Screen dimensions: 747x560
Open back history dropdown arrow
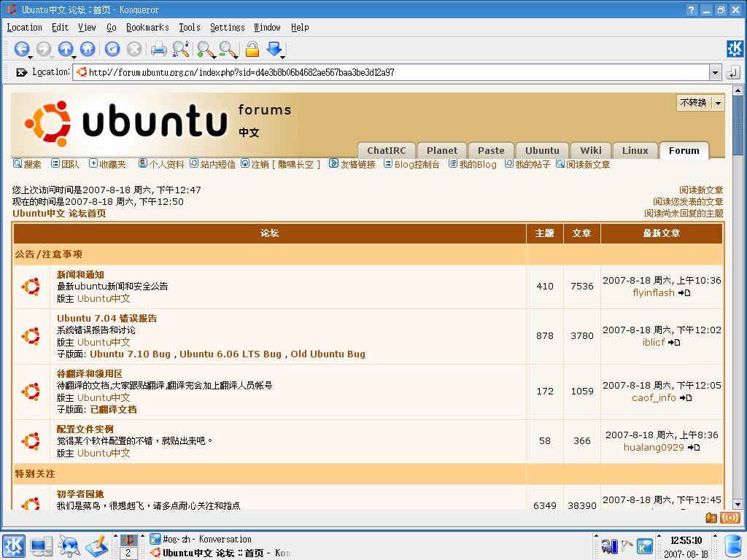coord(31,57)
